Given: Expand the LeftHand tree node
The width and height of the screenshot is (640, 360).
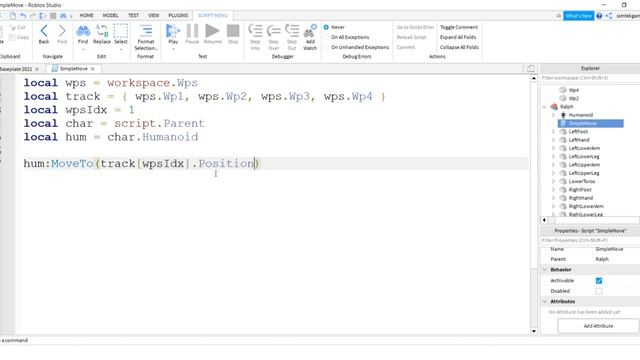Looking at the screenshot, I should click(x=553, y=140).
